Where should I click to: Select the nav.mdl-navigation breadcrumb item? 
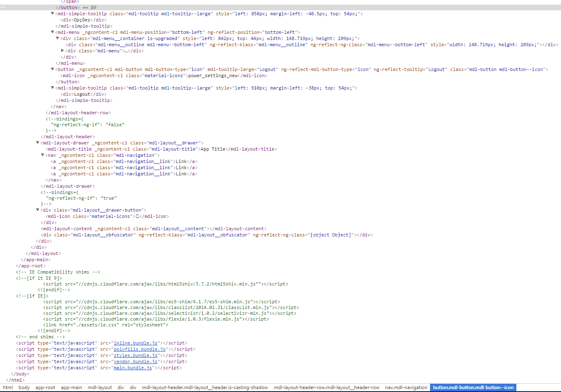coord(406,387)
